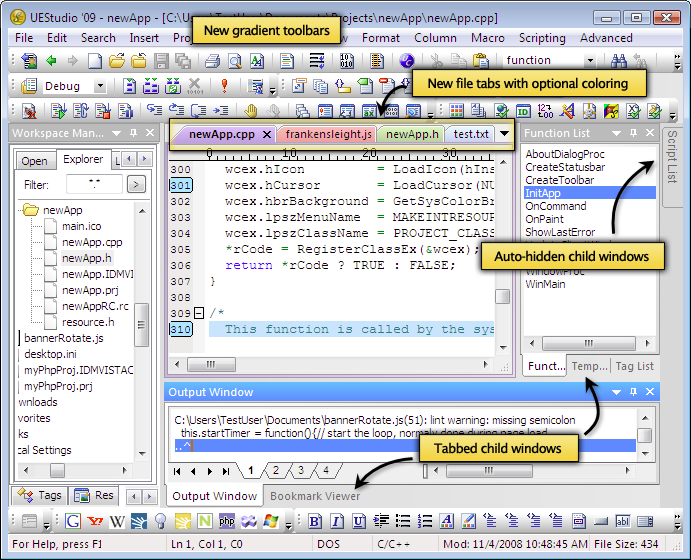
Task: Open the Scripting menu
Action: pos(542,38)
